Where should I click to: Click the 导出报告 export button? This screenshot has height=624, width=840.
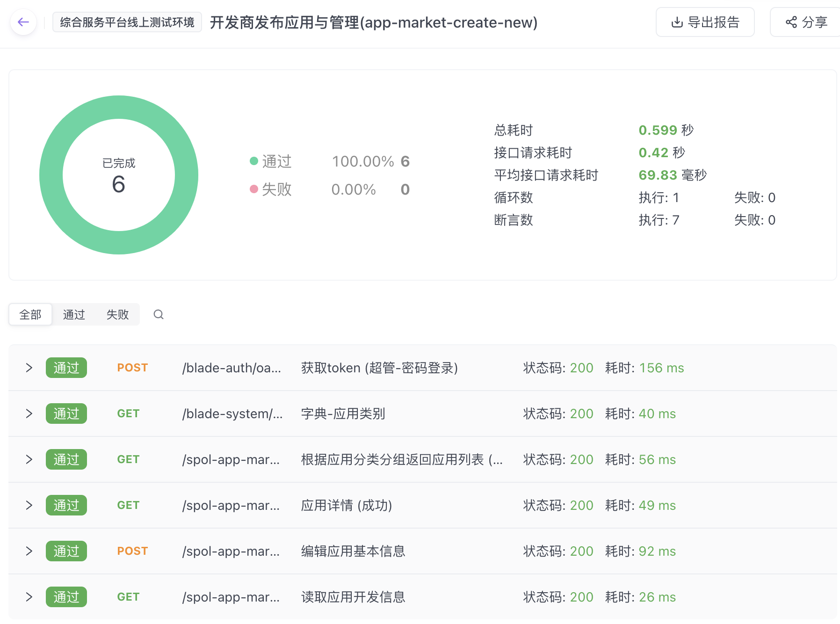pos(705,22)
